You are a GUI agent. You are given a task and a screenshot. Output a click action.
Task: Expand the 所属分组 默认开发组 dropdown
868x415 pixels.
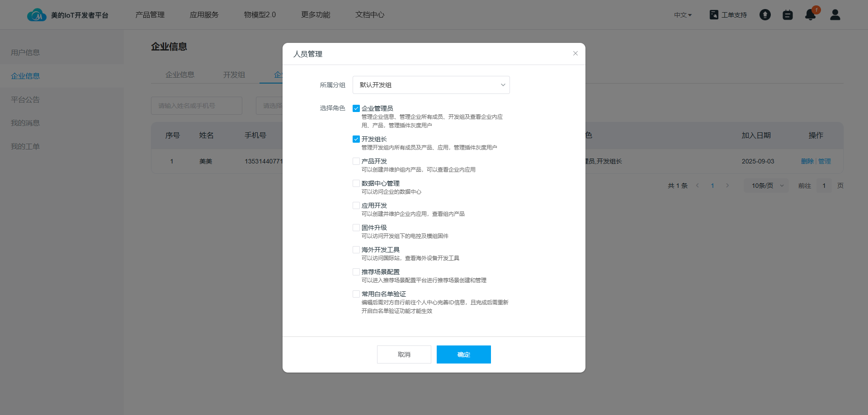pos(431,85)
